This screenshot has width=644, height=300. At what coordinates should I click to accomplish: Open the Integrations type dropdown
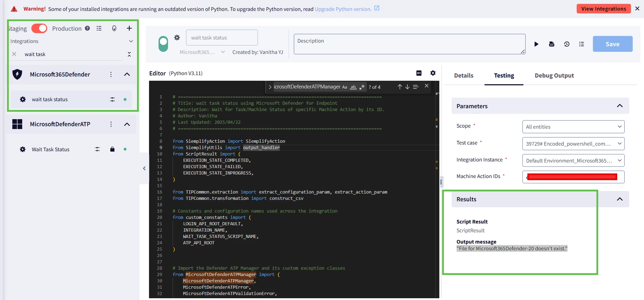coord(72,41)
